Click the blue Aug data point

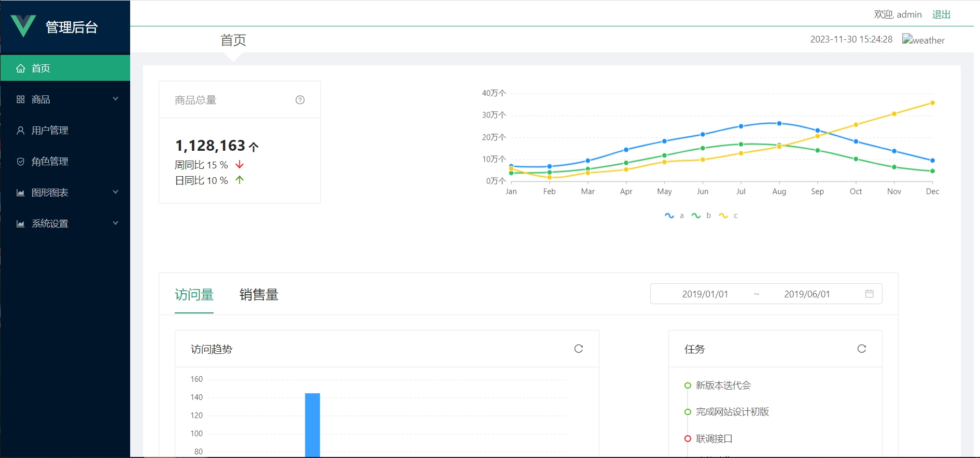(x=779, y=123)
